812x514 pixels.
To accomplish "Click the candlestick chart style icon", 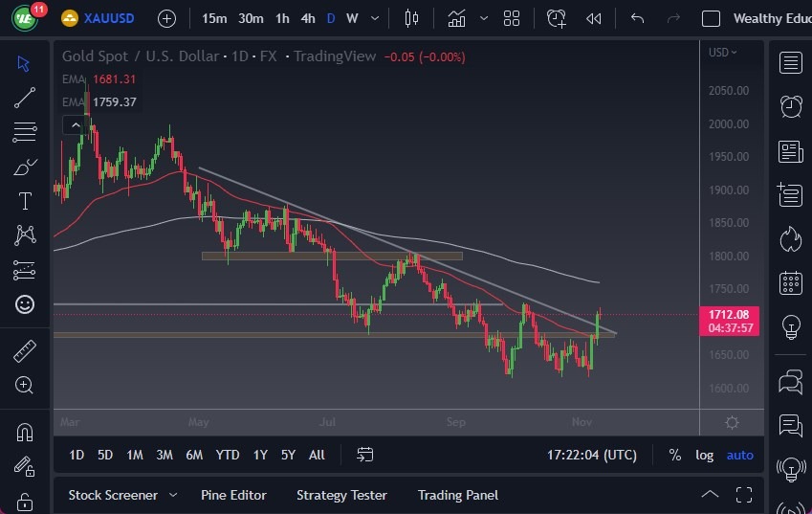I will [x=412, y=18].
